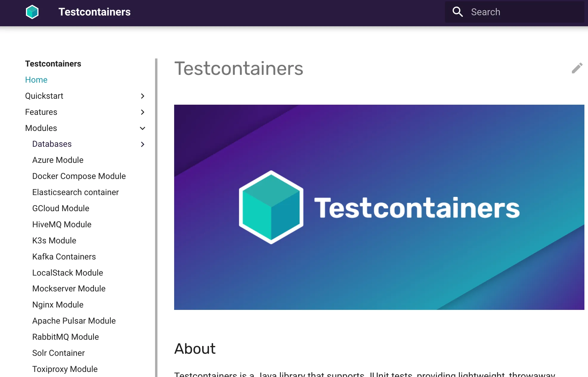Viewport: 588px width, 377px height.
Task: Click the Testcontainers header title text
Action: [x=94, y=12]
